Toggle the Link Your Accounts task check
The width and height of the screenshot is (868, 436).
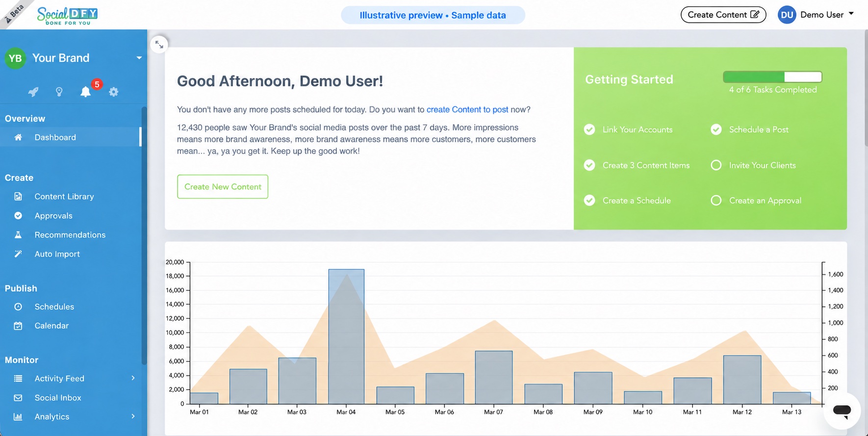tap(589, 129)
